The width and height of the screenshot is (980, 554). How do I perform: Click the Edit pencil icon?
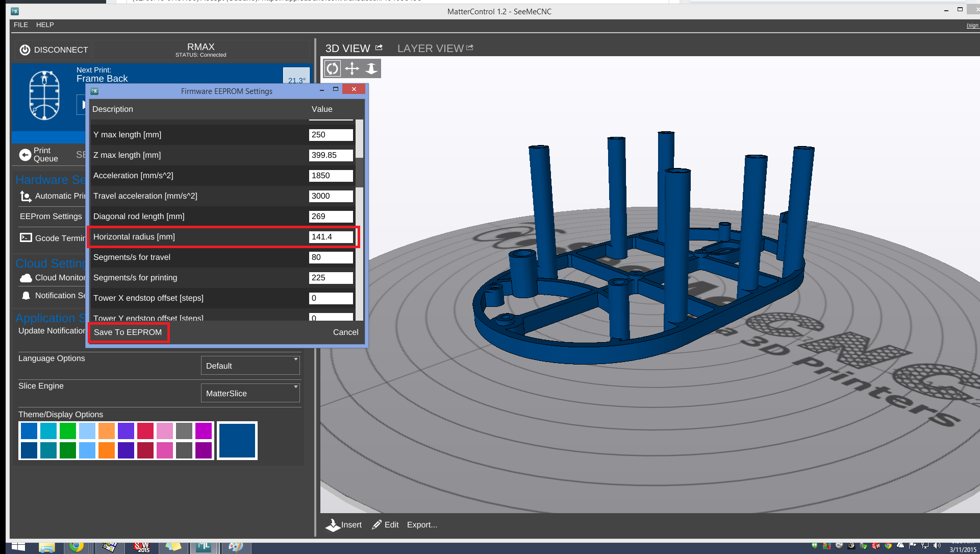tap(377, 525)
